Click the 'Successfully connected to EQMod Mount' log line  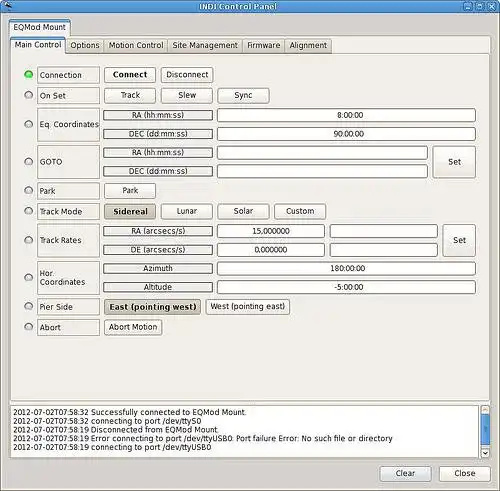(x=130, y=412)
